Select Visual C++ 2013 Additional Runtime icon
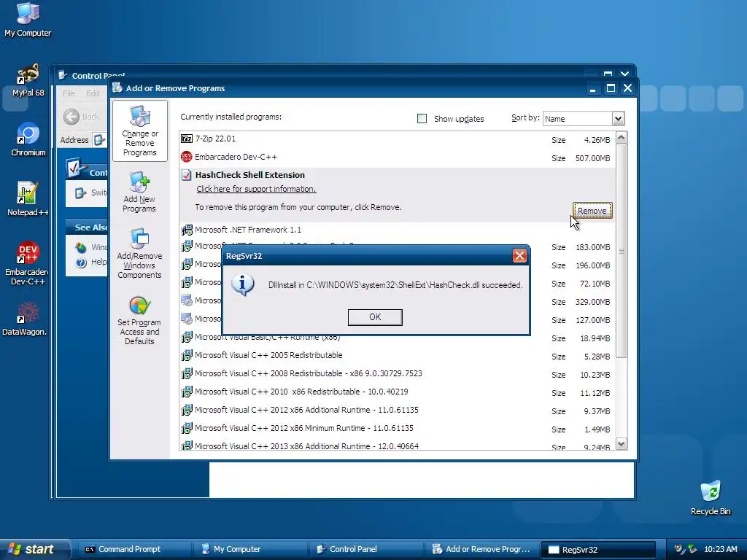Image resolution: width=747 pixels, height=560 pixels. [x=187, y=446]
